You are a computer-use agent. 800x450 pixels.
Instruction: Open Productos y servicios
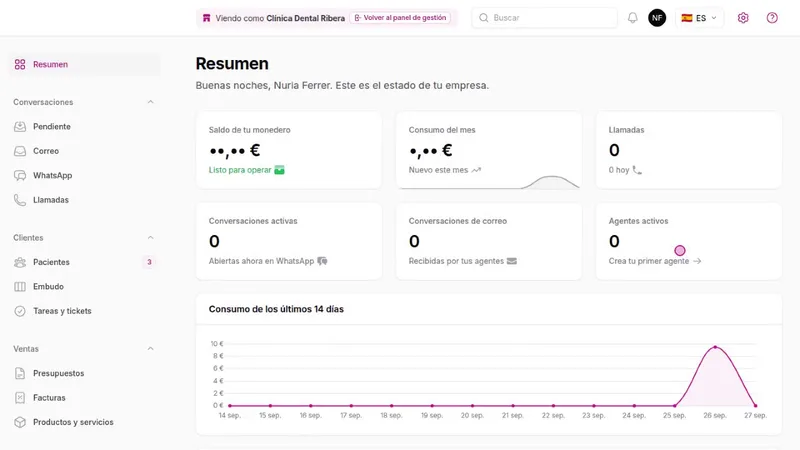click(x=84, y=422)
